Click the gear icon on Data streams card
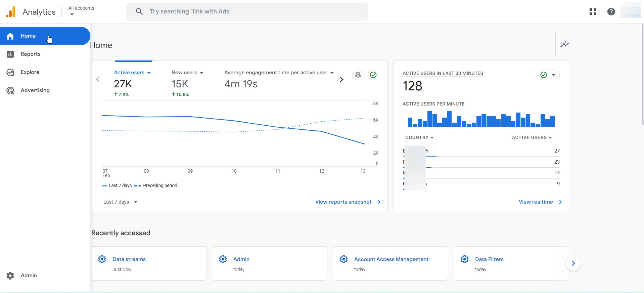 click(x=102, y=259)
